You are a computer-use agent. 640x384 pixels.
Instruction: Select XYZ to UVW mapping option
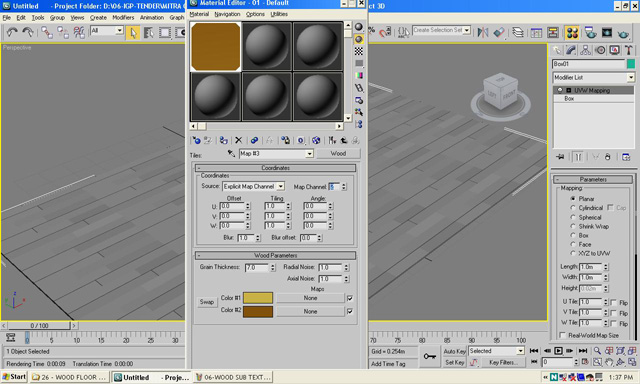click(573, 253)
